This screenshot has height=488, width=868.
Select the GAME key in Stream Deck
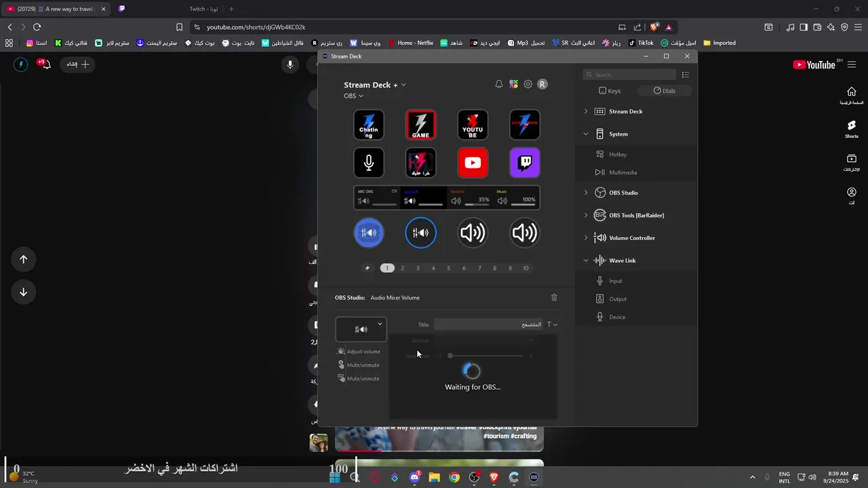420,125
